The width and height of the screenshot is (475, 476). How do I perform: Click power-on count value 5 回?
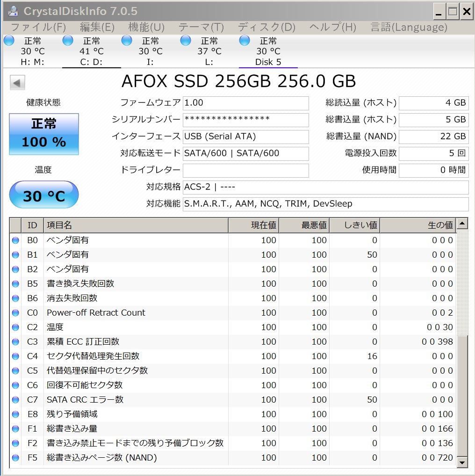tap(434, 154)
